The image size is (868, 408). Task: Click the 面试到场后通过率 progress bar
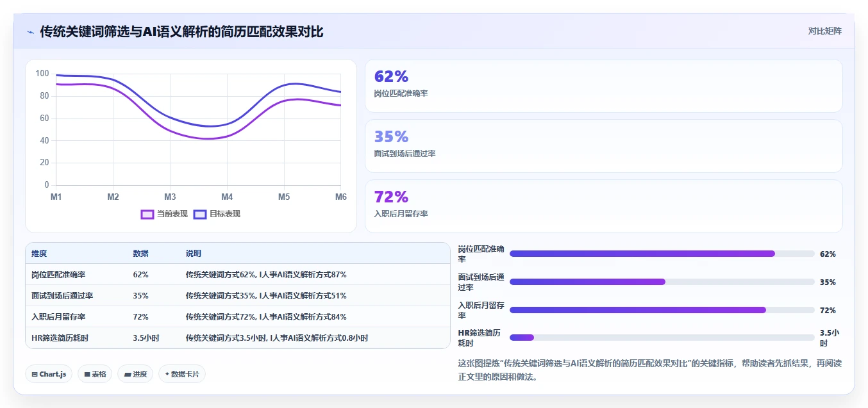[x=662, y=282]
